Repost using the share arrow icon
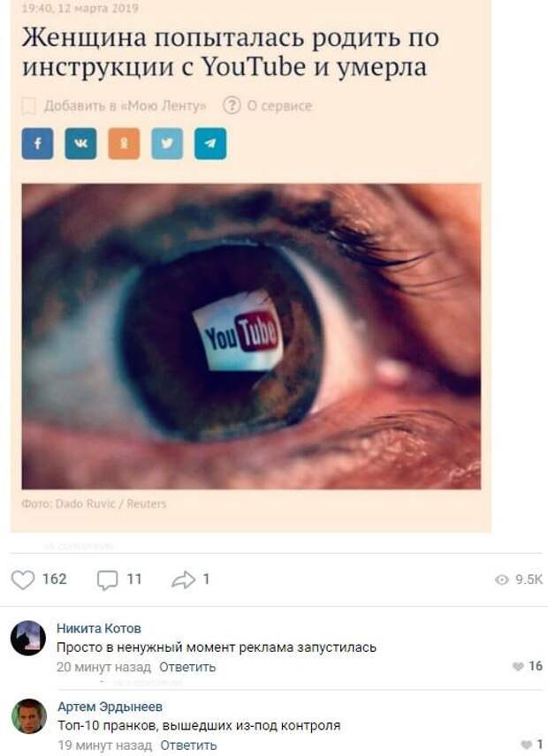This screenshot has width=548, height=756. (x=183, y=579)
